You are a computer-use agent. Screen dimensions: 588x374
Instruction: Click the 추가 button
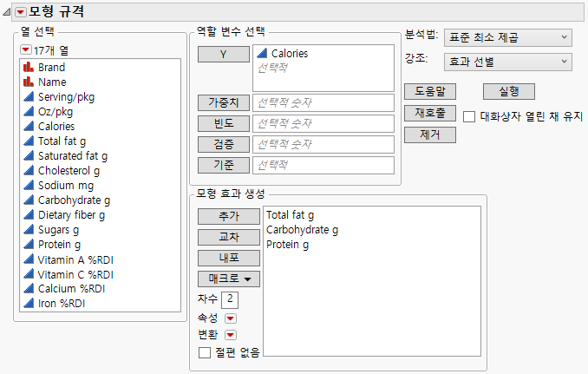point(229,215)
